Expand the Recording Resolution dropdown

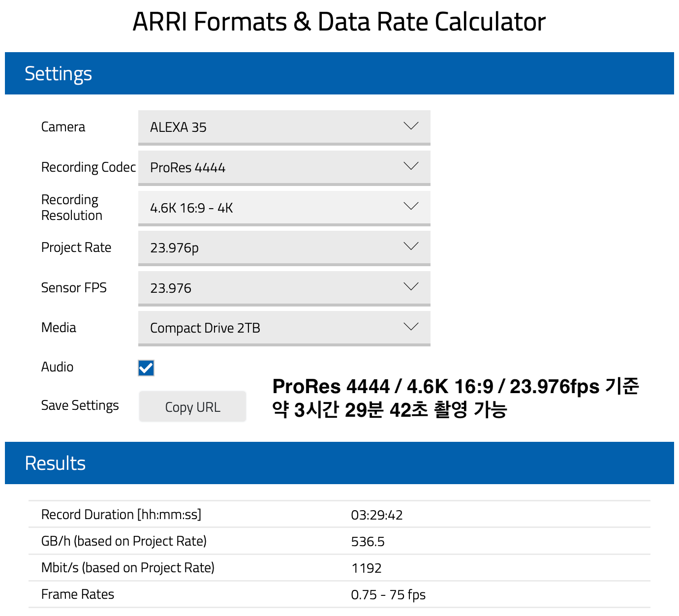(x=284, y=208)
